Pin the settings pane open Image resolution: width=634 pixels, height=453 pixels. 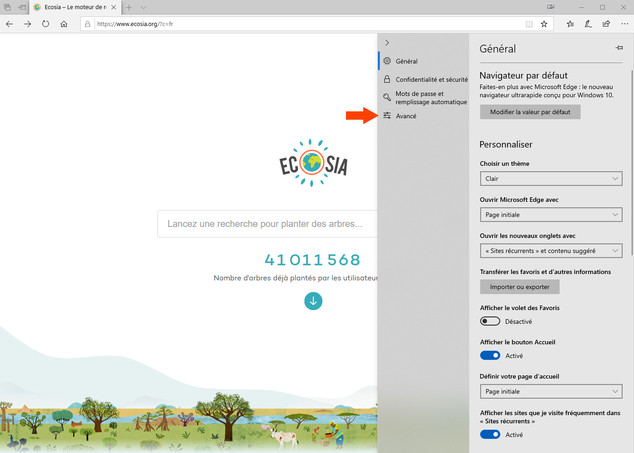click(619, 48)
